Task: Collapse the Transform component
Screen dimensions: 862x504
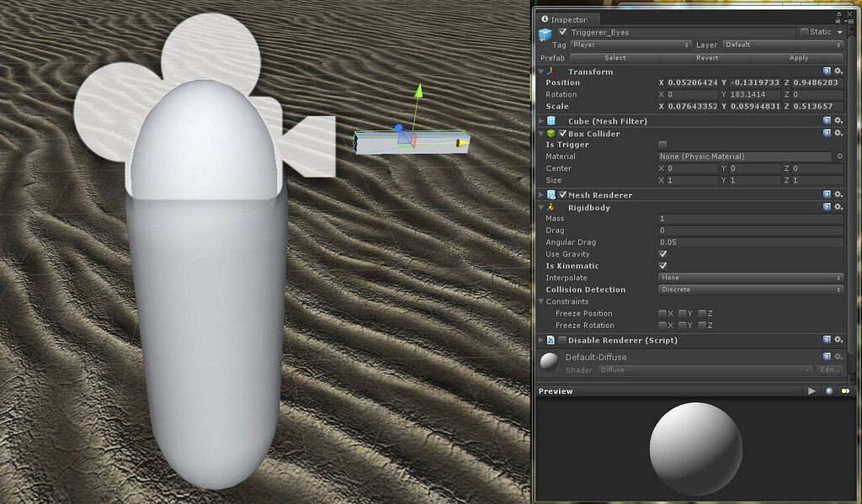Action: click(540, 72)
